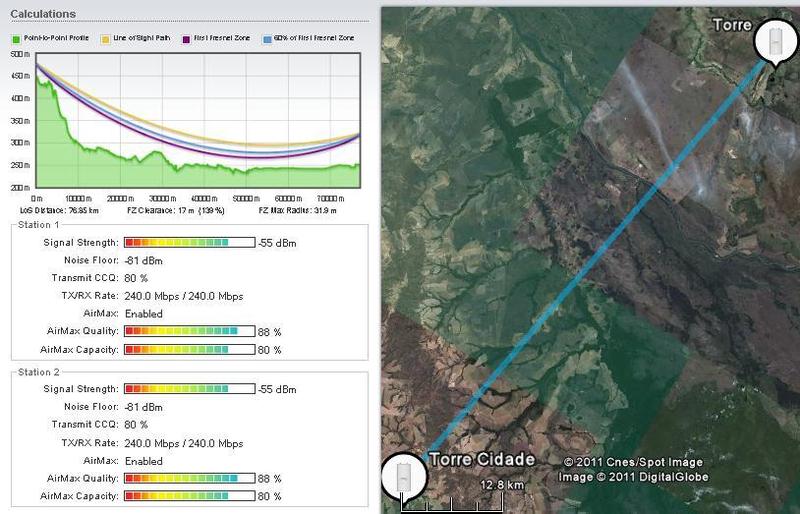
Task: Click Station 1 Signal Strength bar
Action: [x=190, y=242]
